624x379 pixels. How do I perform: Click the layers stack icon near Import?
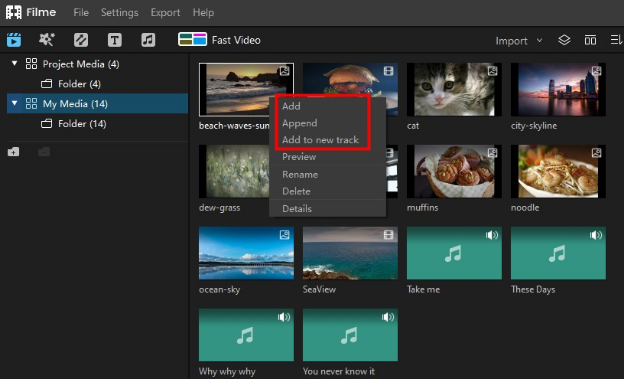coord(564,40)
